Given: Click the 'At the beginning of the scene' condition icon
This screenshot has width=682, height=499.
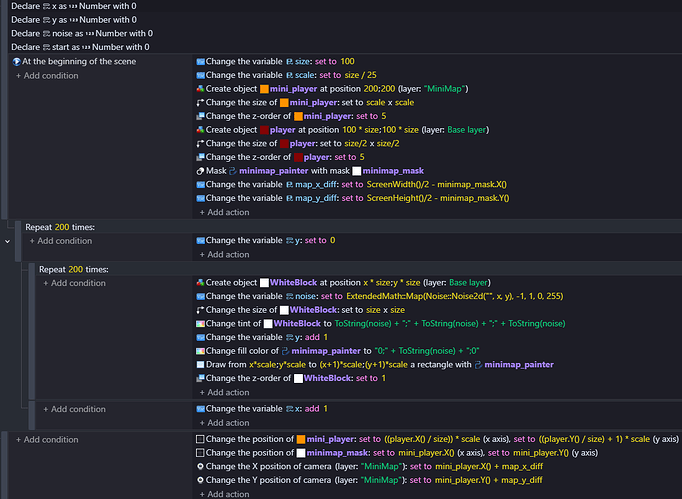Looking at the screenshot, I should click(16, 62).
